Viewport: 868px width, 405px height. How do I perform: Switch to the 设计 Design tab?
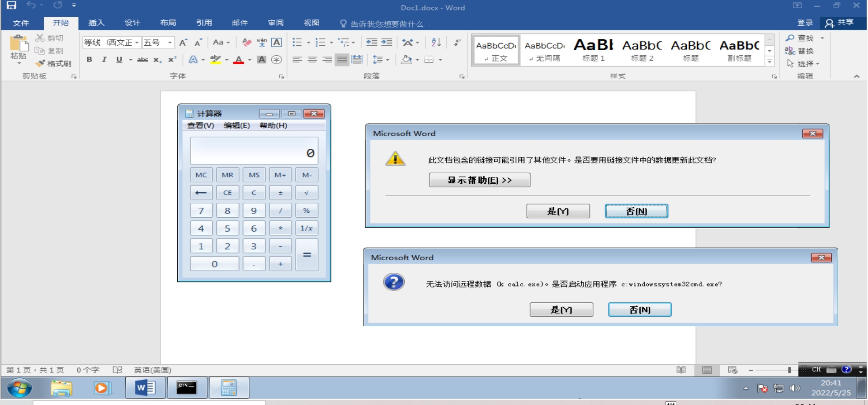coord(132,23)
